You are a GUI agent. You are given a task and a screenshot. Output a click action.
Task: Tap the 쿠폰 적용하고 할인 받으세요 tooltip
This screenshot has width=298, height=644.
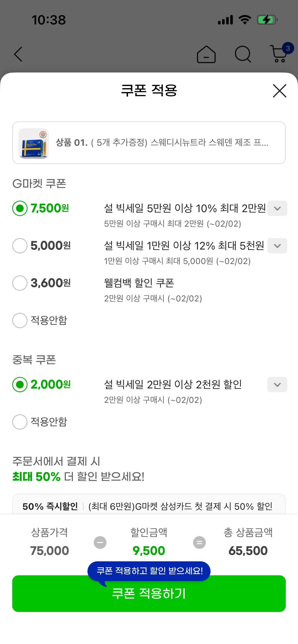(x=149, y=571)
